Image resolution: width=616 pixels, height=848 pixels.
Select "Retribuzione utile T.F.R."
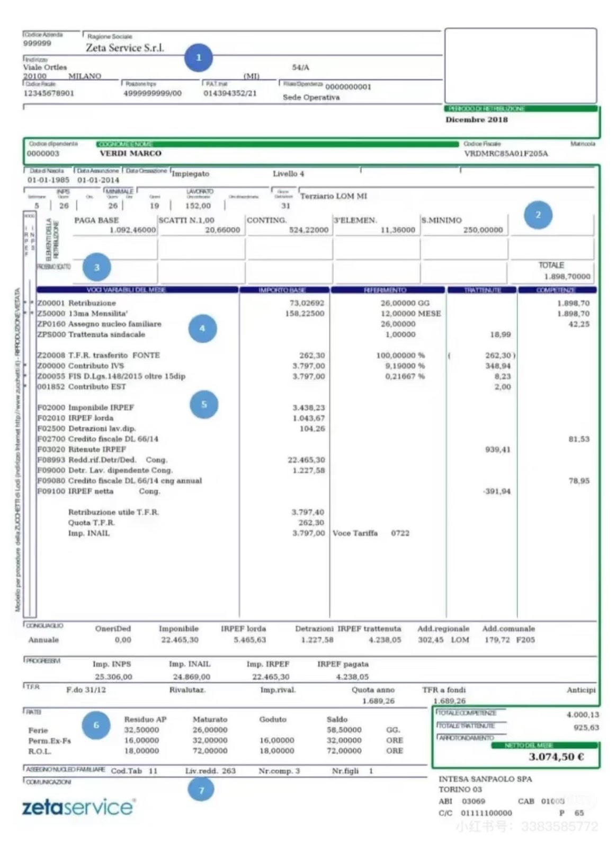click(113, 512)
